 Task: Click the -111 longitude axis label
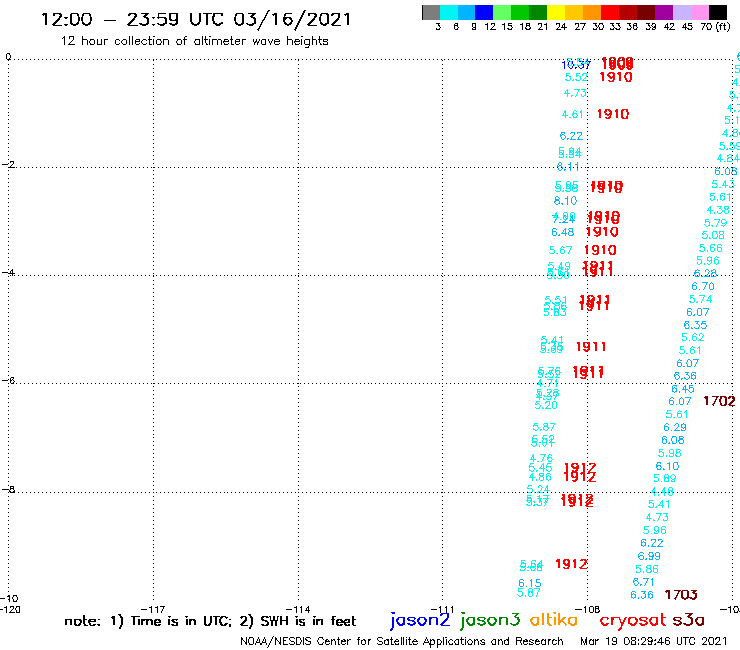pos(443,609)
